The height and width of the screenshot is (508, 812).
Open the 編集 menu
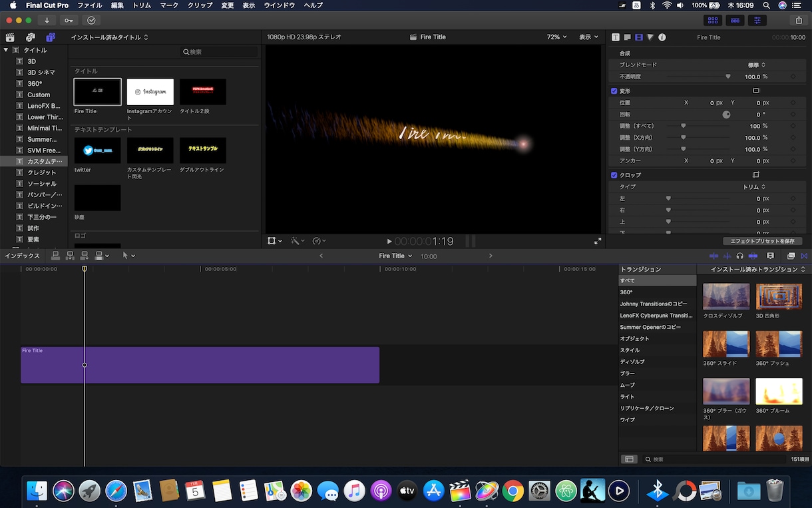pyautogui.click(x=117, y=5)
